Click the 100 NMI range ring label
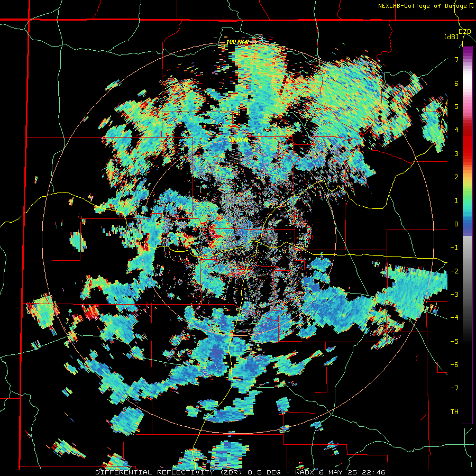The height and width of the screenshot is (476, 476). [x=237, y=42]
